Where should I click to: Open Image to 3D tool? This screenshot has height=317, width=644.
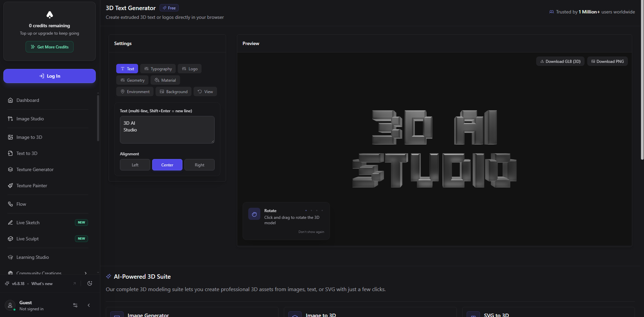tap(48, 137)
